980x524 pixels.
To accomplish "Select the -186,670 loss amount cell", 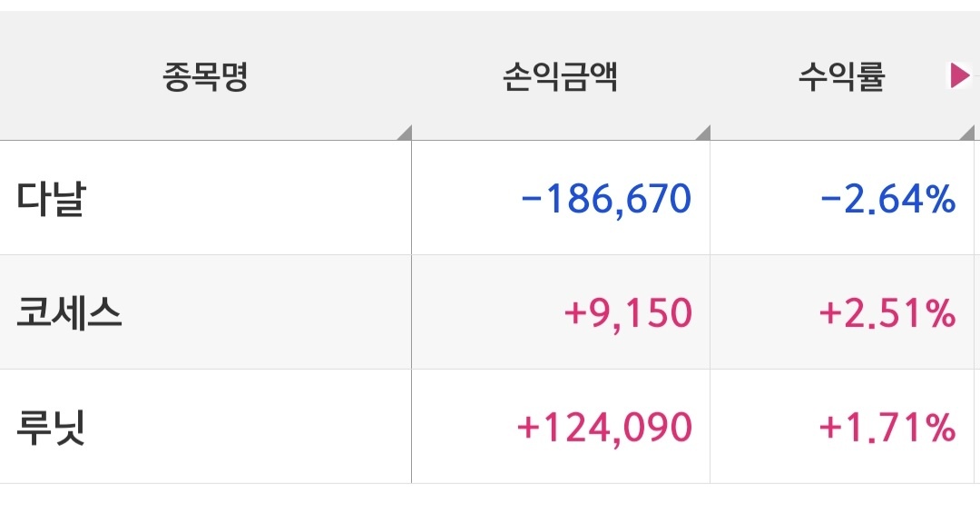I will 561,198.
